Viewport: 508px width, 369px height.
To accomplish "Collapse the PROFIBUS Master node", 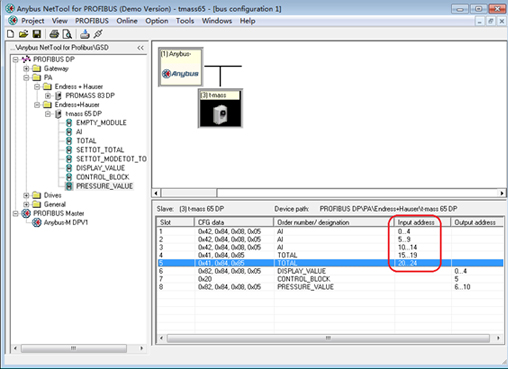I will point(16,213).
